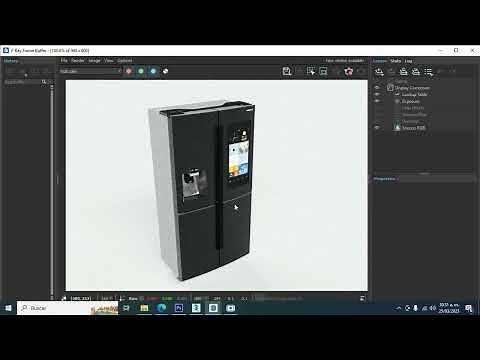This screenshot has height=360, width=480.
Task: Toggle the green channel button
Action: click(x=141, y=71)
